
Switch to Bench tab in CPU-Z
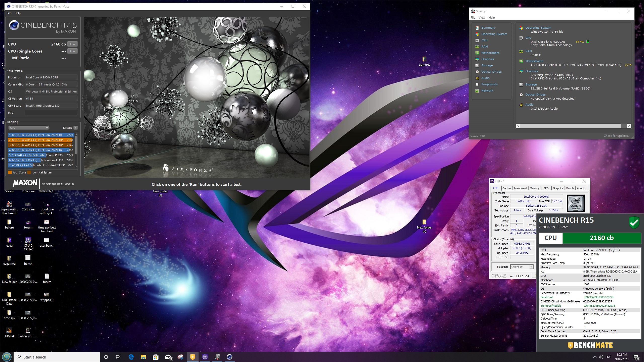click(x=570, y=188)
